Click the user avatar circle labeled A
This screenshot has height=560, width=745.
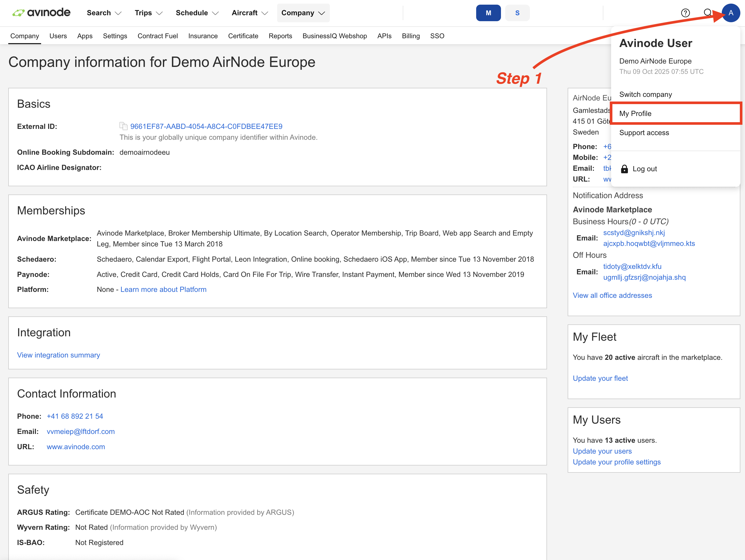pos(731,13)
